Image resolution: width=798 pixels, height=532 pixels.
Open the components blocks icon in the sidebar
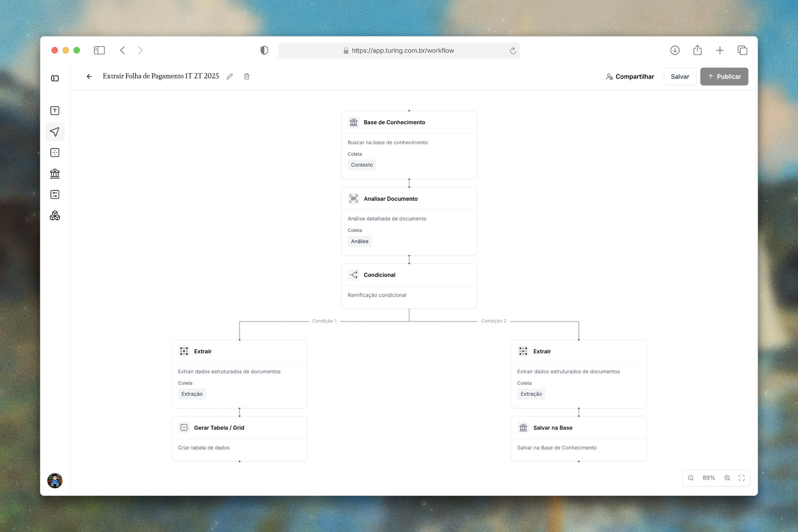click(55, 215)
